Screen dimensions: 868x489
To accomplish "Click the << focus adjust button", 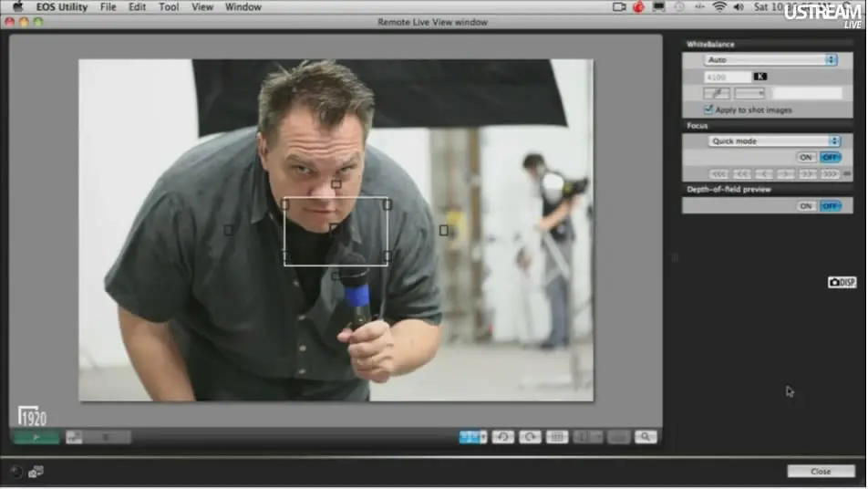I will (742, 174).
